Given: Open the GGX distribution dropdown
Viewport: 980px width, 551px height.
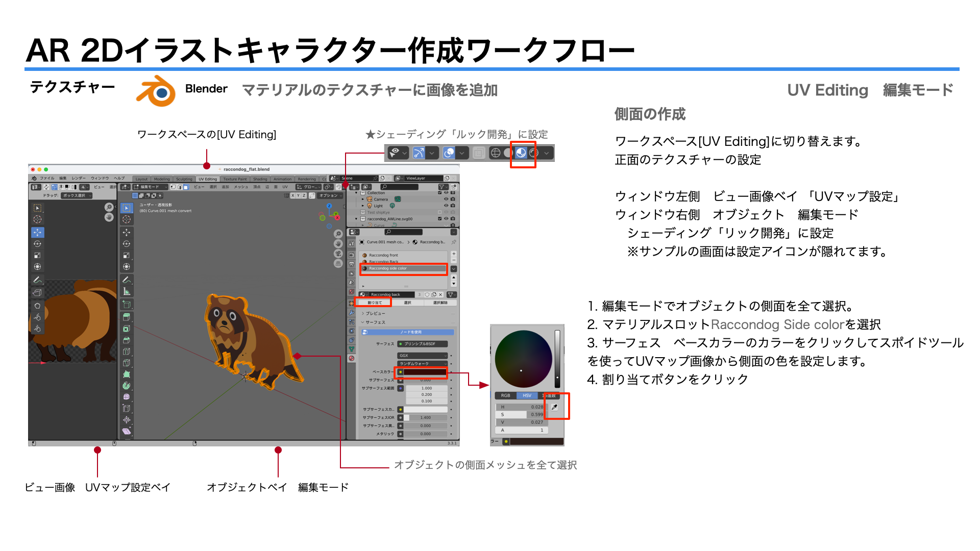Looking at the screenshot, I should coord(423,356).
